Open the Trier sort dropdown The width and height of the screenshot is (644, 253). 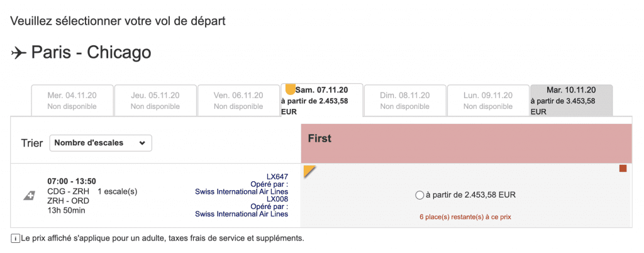coord(101,143)
